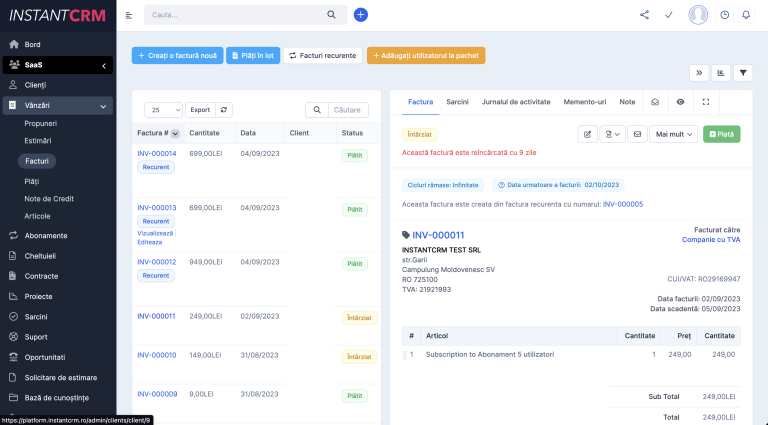Select Note de Credit submenu item

[x=49, y=199]
